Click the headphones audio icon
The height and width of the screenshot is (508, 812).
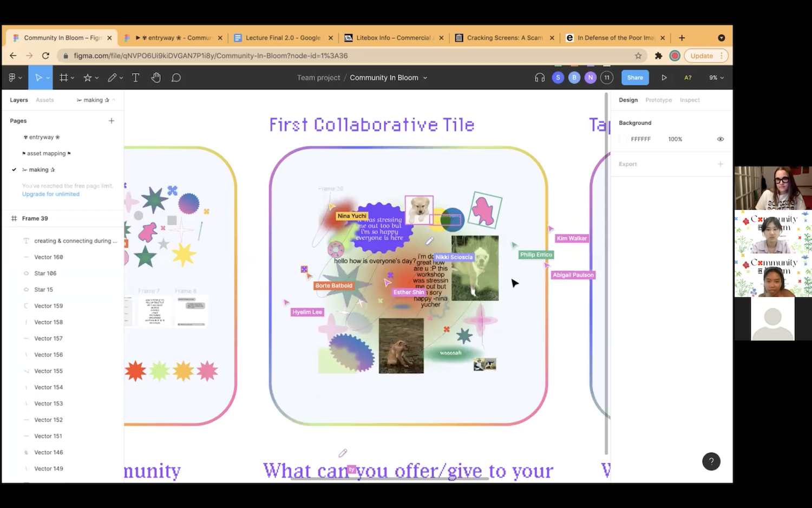click(x=540, y=77)
